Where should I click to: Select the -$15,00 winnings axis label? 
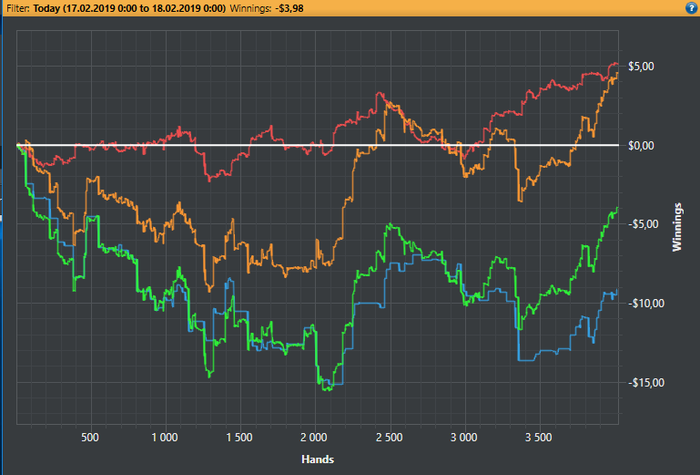pyautogui.click(x=646, y=383)
